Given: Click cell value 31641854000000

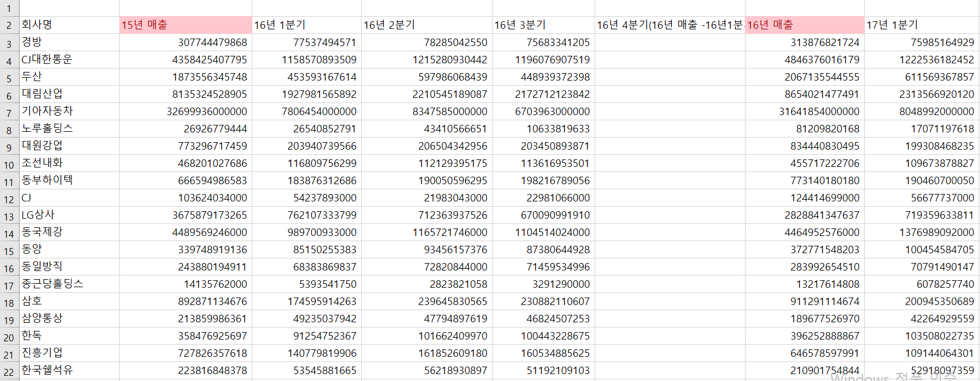Looking at the screenshot, I should click(x=805, y=111).
